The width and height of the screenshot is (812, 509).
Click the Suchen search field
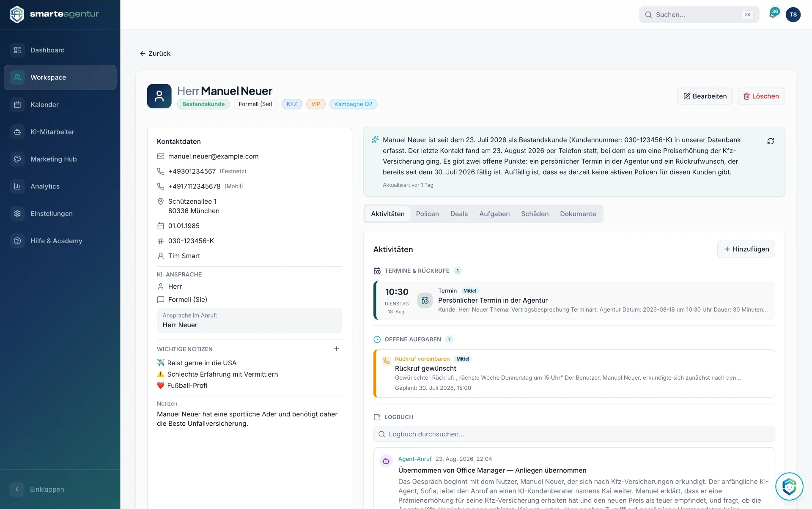(x=699, y=15)
